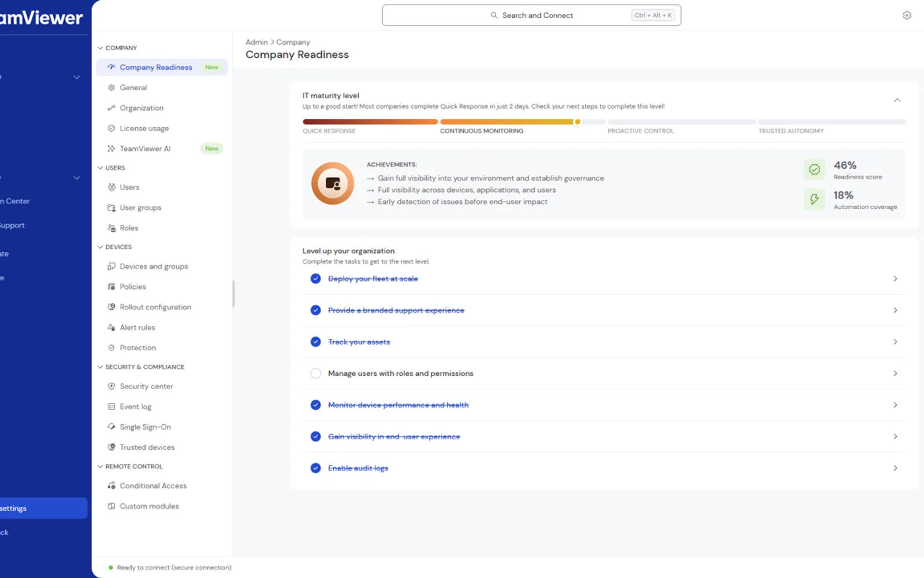Image resolution: width=924 pixels, height=578 pixels.
Task: Toggle the Provide a branded support experience checkmark
Action: pos(315,310)
